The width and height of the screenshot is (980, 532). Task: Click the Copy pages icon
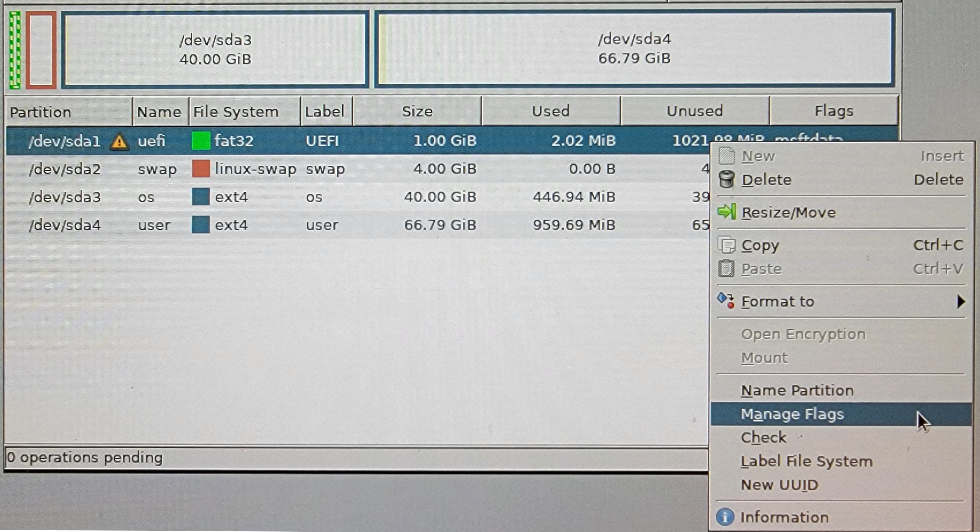coord(726,245)
